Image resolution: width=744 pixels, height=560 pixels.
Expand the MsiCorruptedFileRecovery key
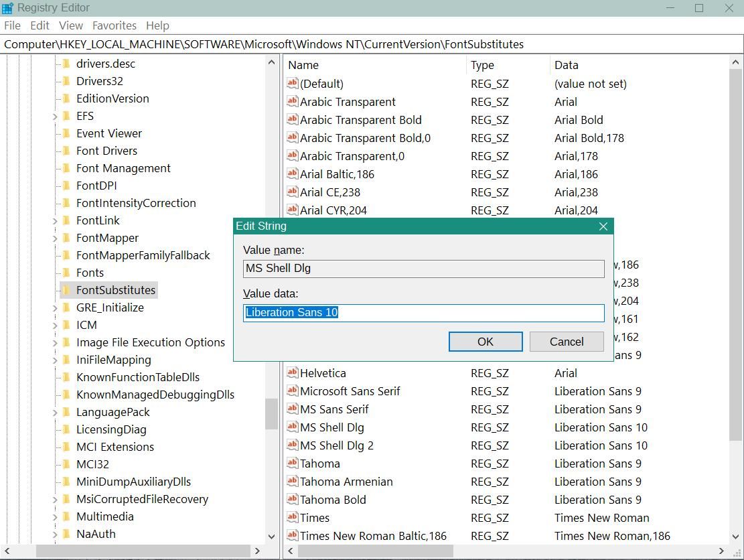pyautogui.click(x=54, y=500)
